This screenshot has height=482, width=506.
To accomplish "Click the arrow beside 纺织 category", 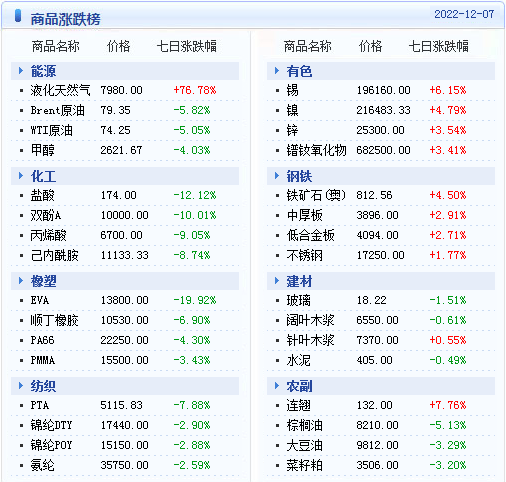I will [x=21, y=386].
